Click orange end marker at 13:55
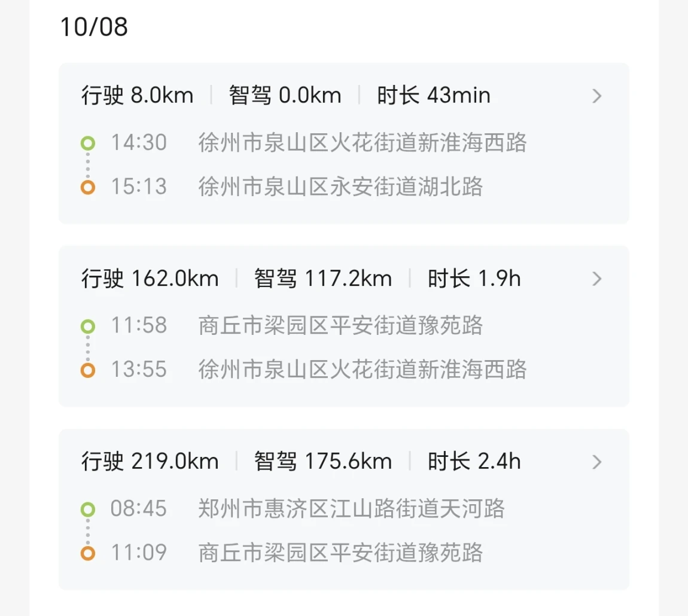688x616 pixels. tap(88, 370)
